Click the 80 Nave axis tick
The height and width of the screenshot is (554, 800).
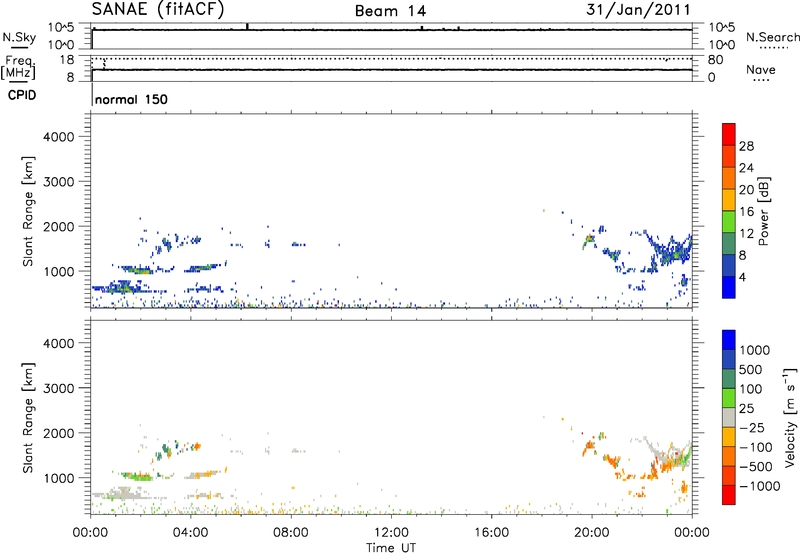pos(715,60)
